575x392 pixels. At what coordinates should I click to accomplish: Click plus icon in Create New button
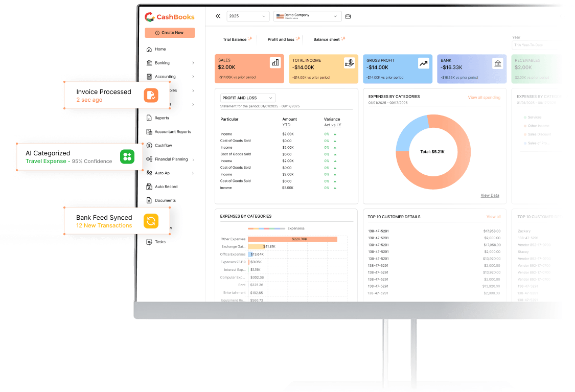(157, 33)
